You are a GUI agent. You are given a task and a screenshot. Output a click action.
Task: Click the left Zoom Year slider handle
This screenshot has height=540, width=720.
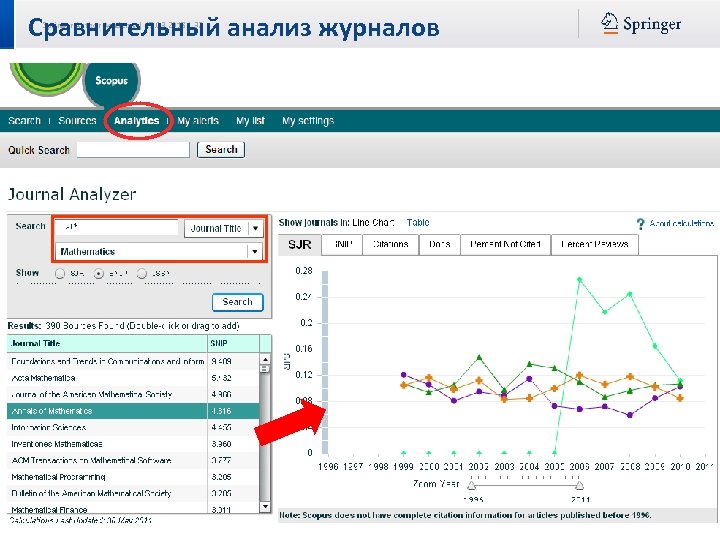[x=472, y=485]
